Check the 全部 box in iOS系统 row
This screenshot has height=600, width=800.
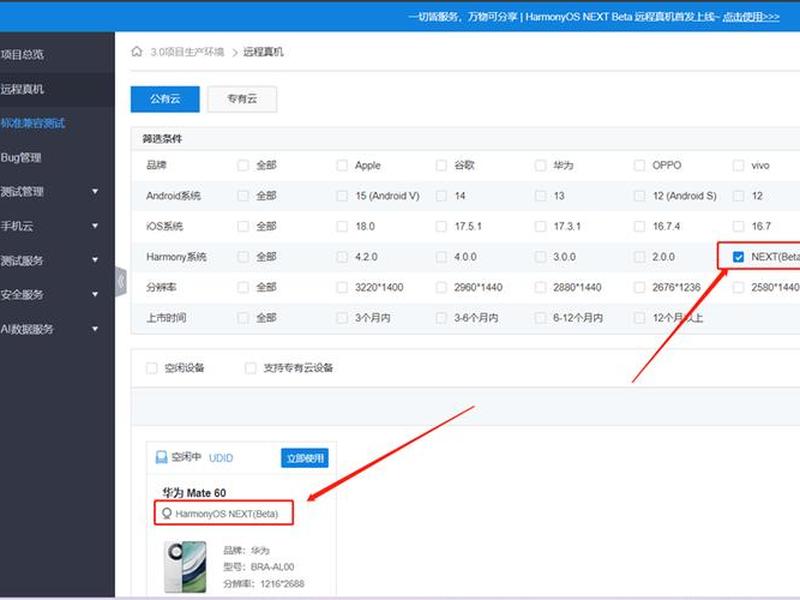click(x=243, y=226)
